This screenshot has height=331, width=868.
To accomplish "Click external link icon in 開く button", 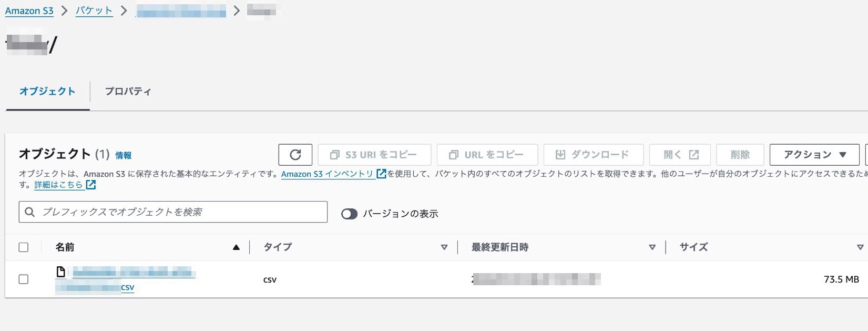I will tap(694, 155).
